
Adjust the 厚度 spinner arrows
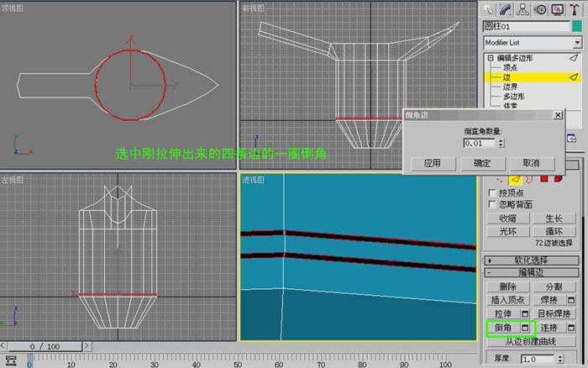pyautogui.click(x=560, y=359)
